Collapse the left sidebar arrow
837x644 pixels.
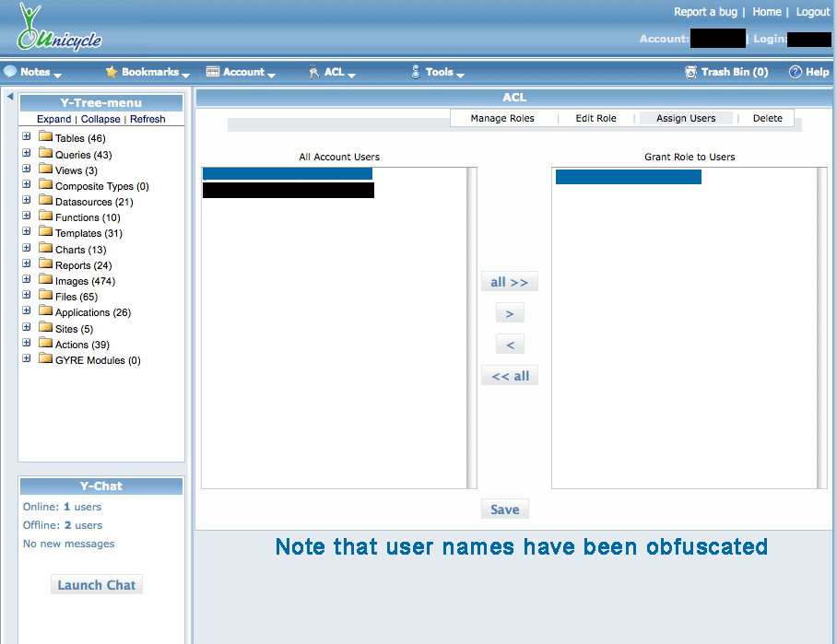pos(9,96)
